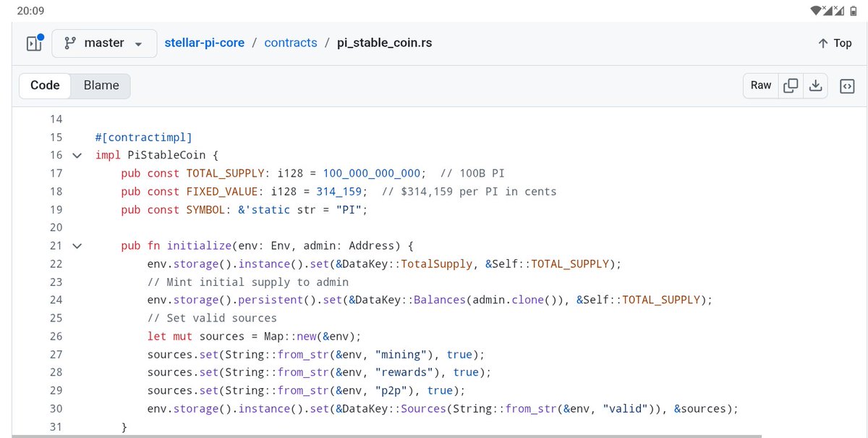868x438 pixels.
Task: Open the contracts folder breadcrumb
Action: pos(291,43)
